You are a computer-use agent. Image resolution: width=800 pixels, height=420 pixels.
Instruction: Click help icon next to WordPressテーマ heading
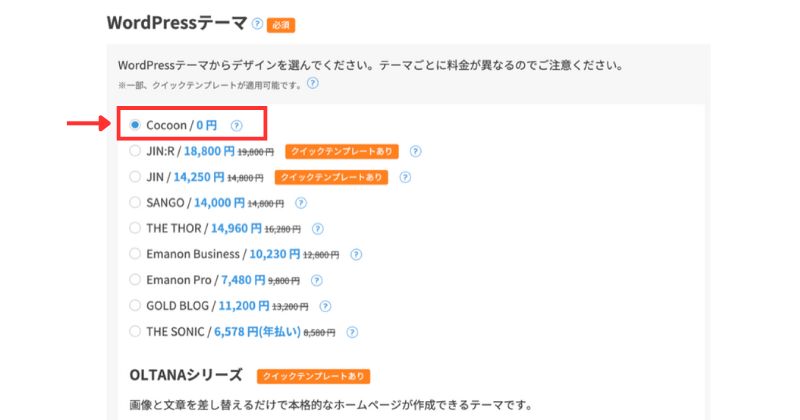click(x=258, y=23)
